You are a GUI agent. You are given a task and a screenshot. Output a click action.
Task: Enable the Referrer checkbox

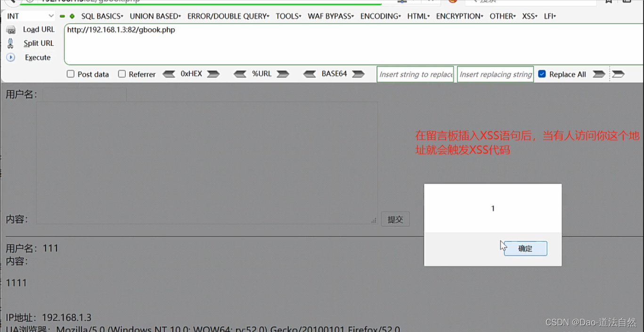pyautogui.click(x=122, y=74)
